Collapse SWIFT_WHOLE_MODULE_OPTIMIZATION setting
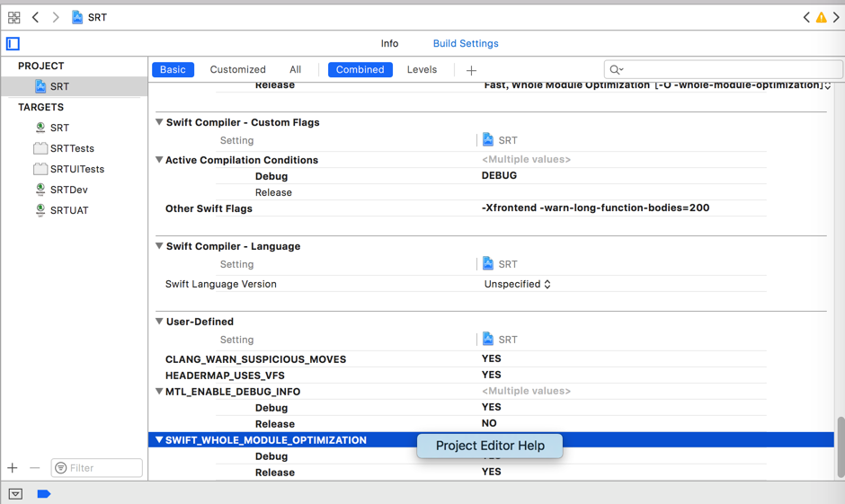 pyautogui.click(x=159, y=440)
